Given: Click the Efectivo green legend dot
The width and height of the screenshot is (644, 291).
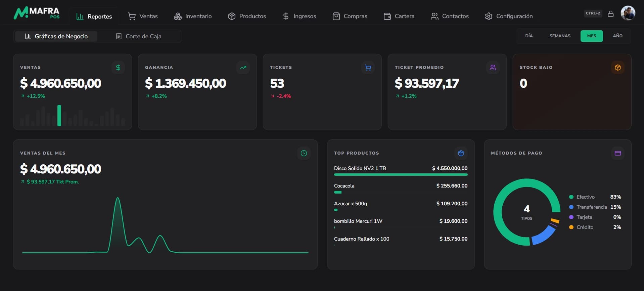Looking at the screenshot, I should coord(571,197).
